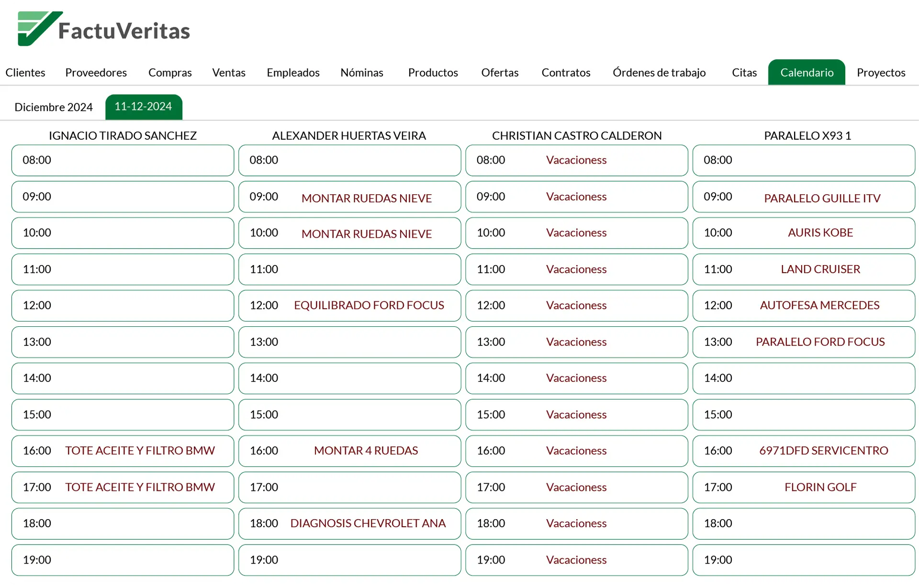Select Ignacio's empty 10:00 slot
The width and height of the screenshot is (919, 588).
(x=123, y=233)
